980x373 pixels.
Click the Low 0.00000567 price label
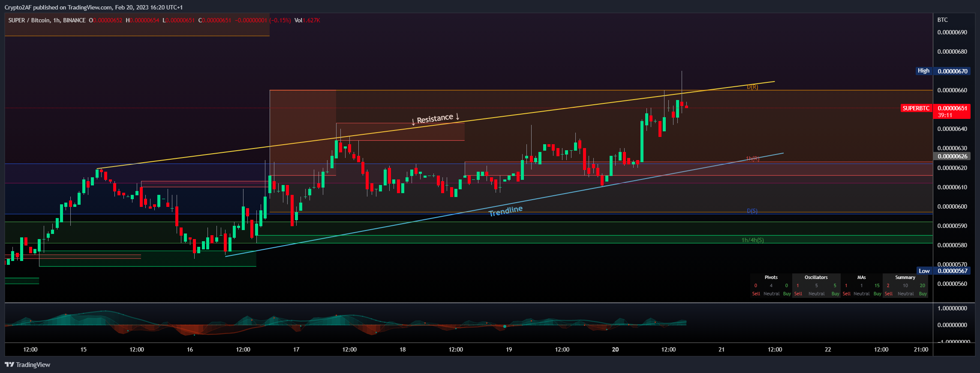[x=943, y=271]
